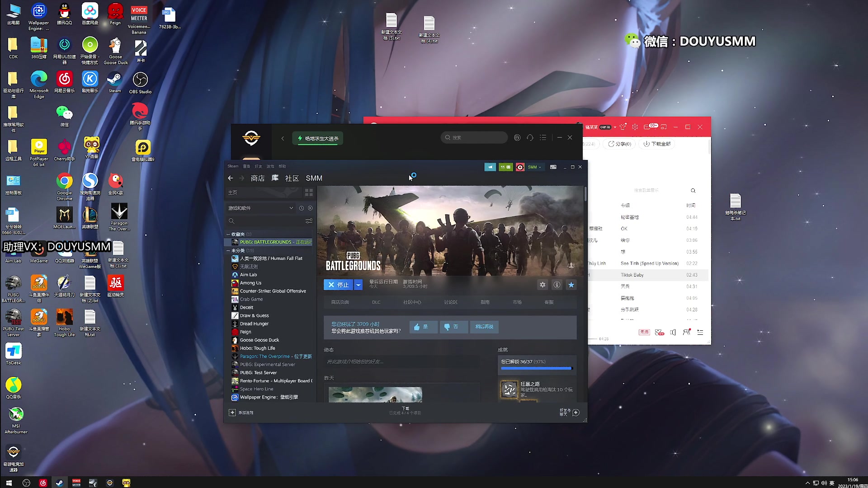This screenshot has height=488, width=868.
Task: Open Windows Start menu
Action: click(x=9, y=483)
